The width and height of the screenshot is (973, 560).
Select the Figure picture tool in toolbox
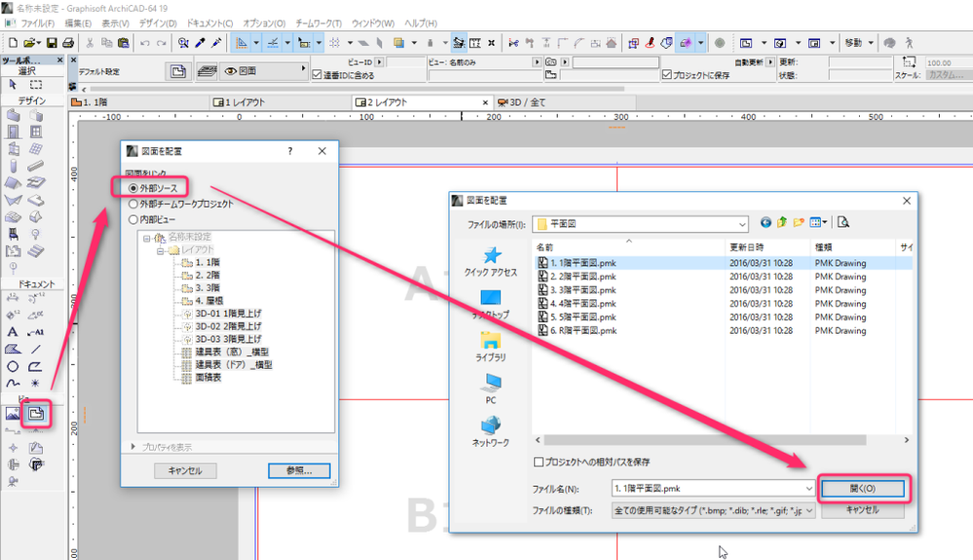[x=13, y=413]
